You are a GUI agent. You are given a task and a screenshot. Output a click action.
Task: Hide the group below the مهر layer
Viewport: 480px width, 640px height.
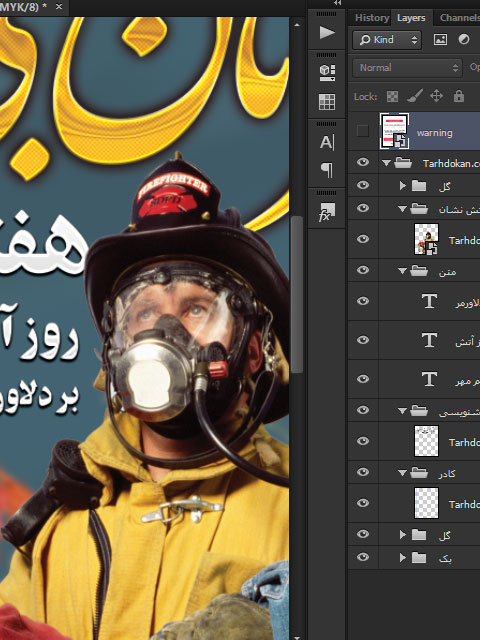363,410
